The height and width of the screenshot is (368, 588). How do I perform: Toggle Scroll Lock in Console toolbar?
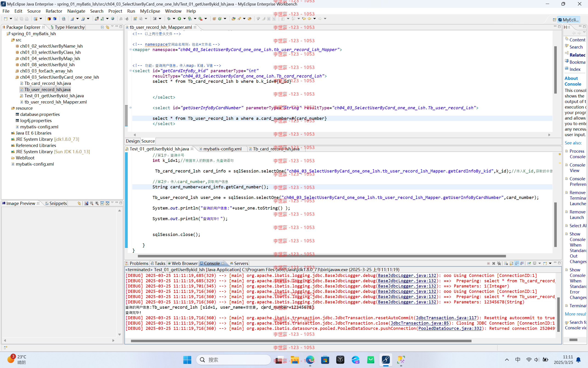(511, 263)
